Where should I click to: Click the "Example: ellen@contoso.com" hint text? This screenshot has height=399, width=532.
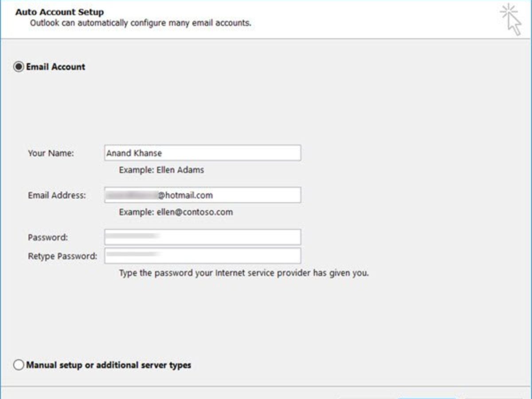[x=176, y=212]
